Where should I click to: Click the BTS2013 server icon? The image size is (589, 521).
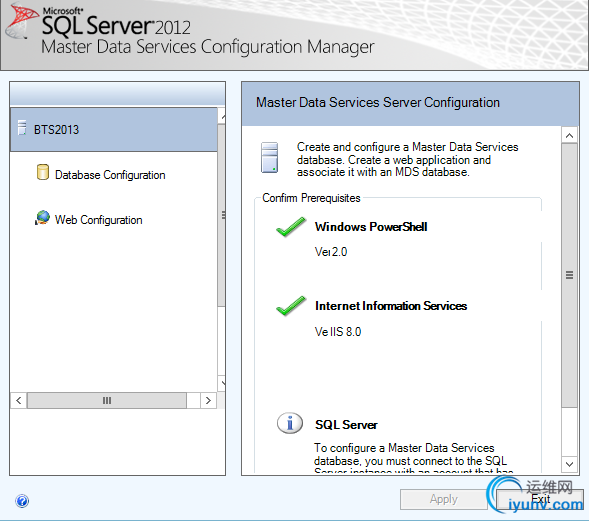click(22, 128)
